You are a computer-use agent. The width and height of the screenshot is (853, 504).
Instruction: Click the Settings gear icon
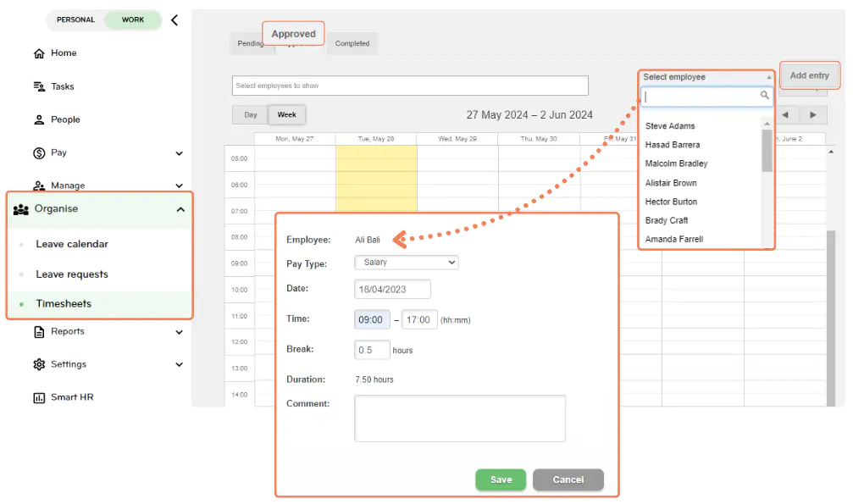[39, 365]
